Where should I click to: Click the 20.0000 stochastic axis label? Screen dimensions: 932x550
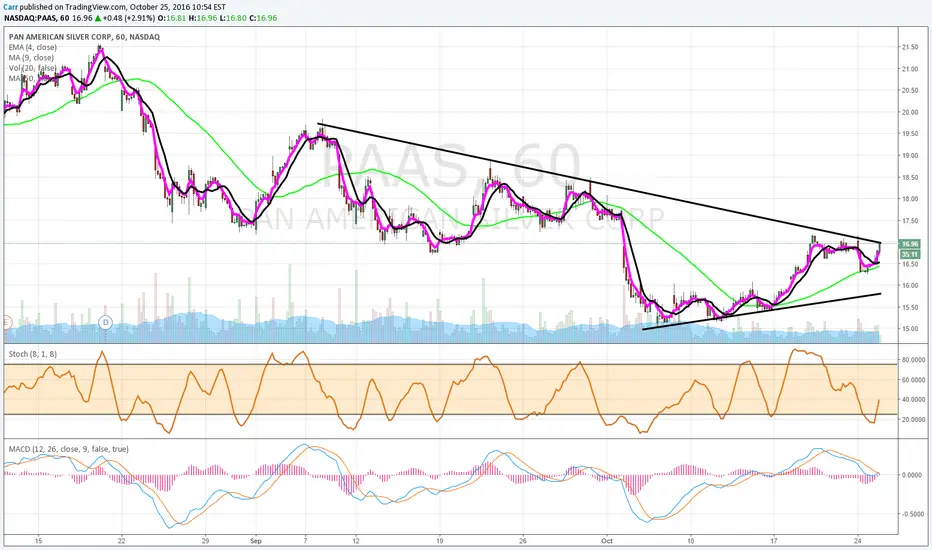click(913, 419)
